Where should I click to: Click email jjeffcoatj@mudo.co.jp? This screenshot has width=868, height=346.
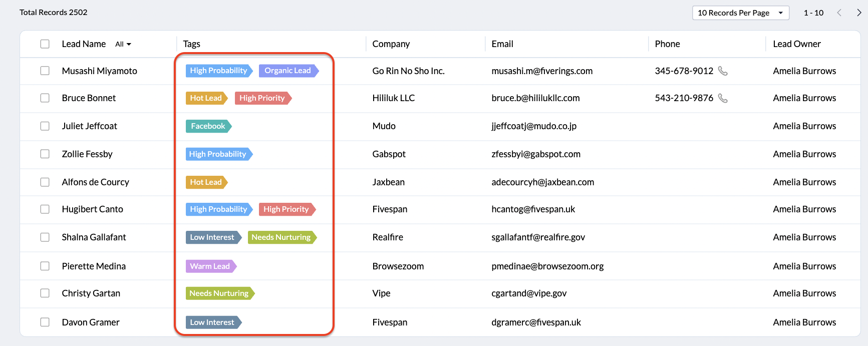pos(534,126)
